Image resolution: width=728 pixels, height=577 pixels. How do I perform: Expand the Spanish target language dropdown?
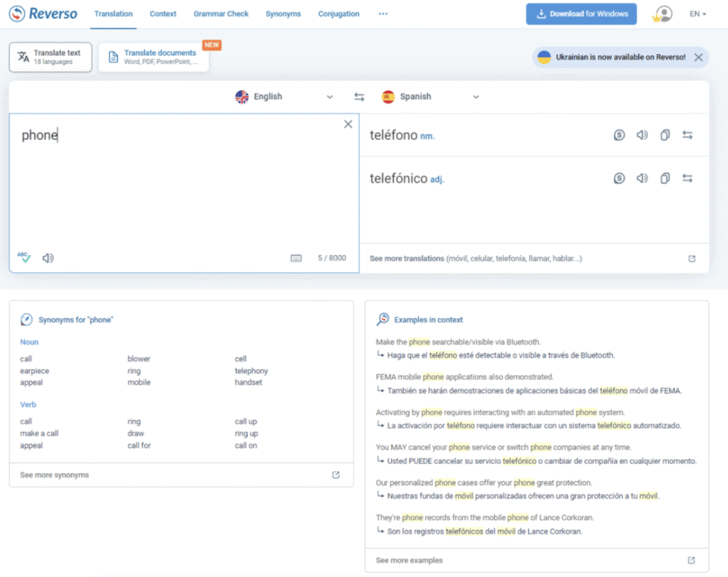(476, 97)
